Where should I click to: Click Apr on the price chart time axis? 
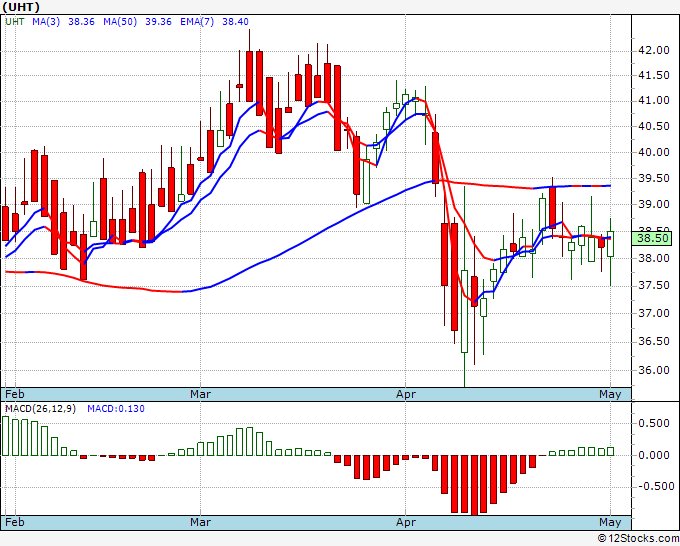coord(406,394)
